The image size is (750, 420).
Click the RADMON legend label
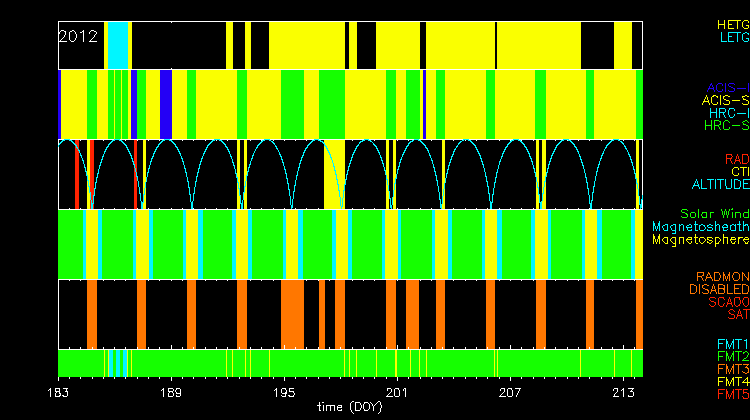point(722,277)
